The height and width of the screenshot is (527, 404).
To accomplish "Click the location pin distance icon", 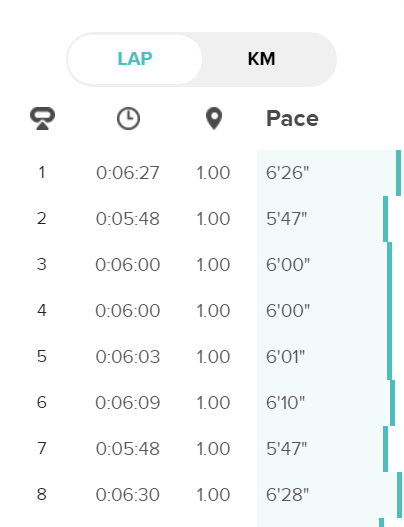I will coord(214,119).
